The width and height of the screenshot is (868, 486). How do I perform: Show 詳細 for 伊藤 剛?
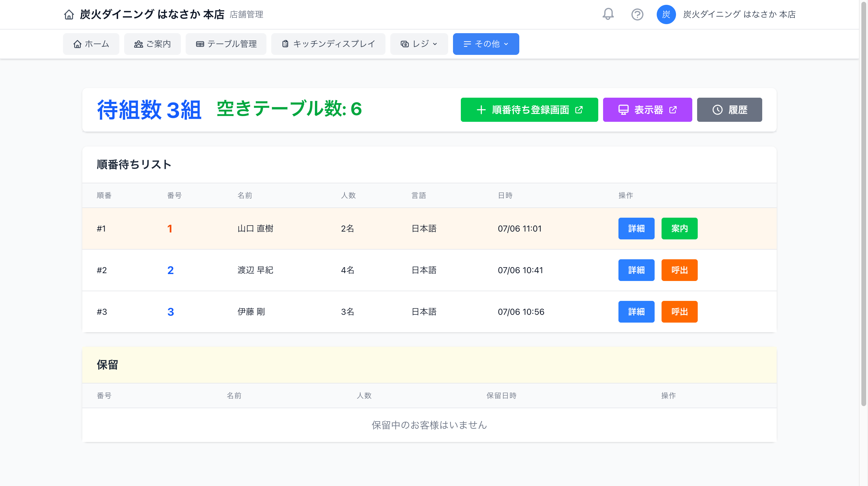[636, 312]
